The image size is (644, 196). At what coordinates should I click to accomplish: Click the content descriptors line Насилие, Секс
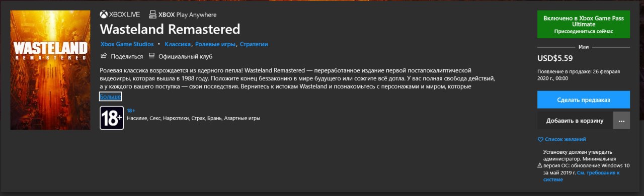[193, 118]
